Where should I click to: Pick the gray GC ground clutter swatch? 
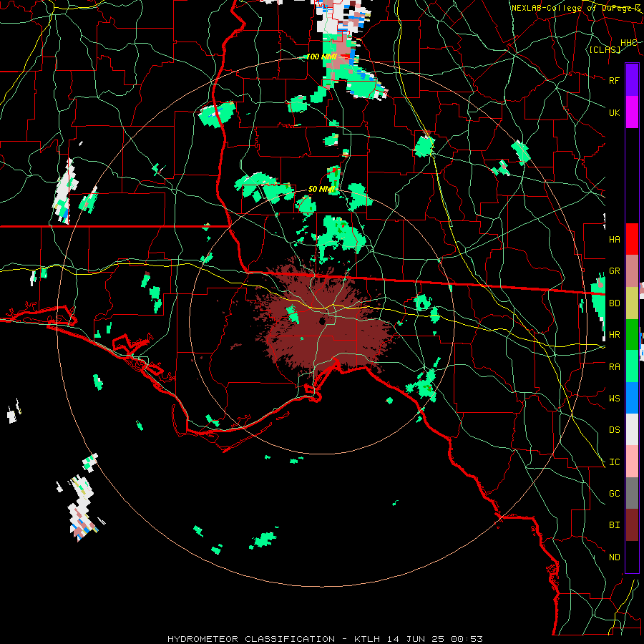pos(632,493)
